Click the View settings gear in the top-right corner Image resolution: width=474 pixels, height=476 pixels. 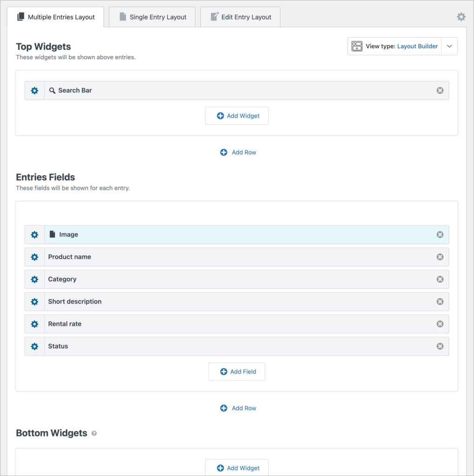click(x=461, y=16)
